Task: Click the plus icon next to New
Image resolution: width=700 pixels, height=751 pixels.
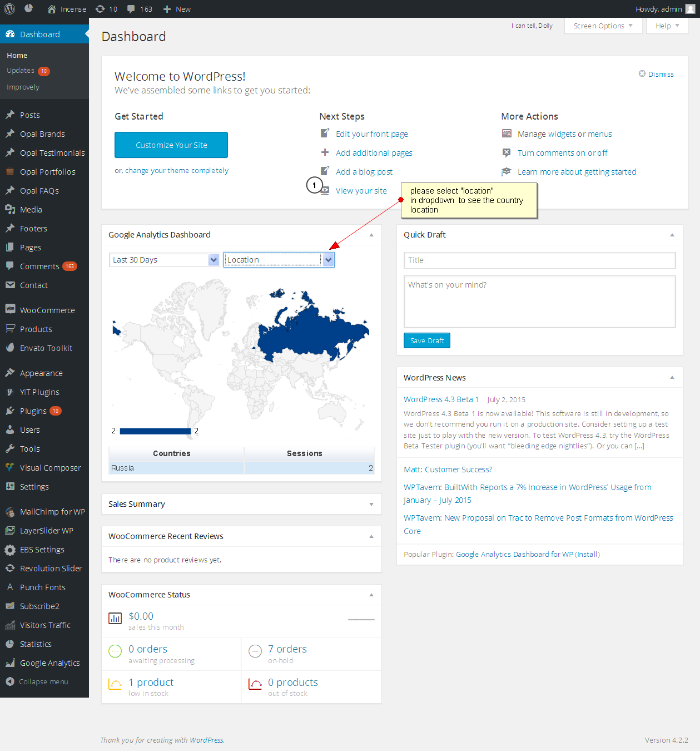Action: tap(167, 9)
